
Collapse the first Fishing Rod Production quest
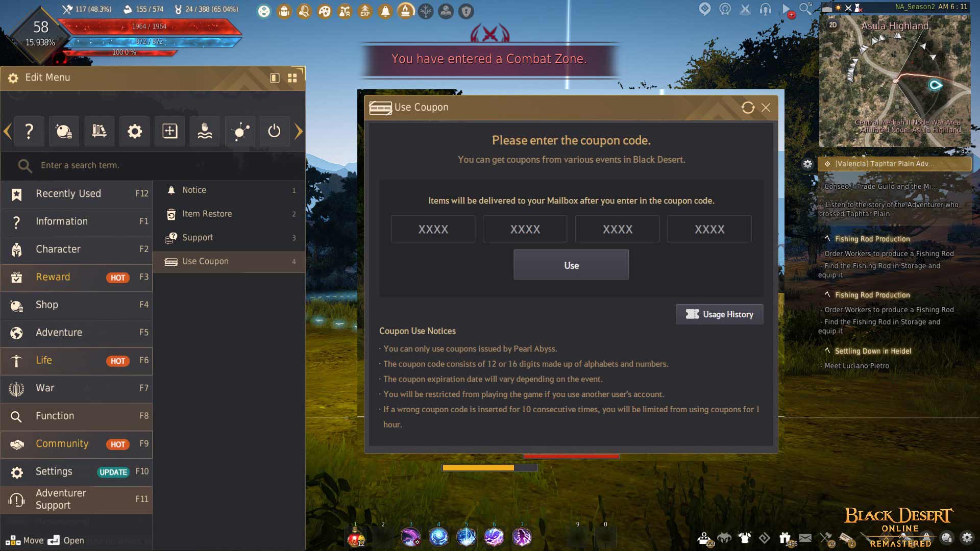[x=827, y=238]
